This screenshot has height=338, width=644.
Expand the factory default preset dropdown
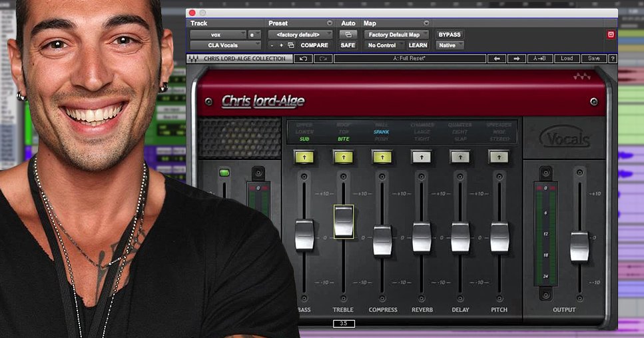coord(300,35)
